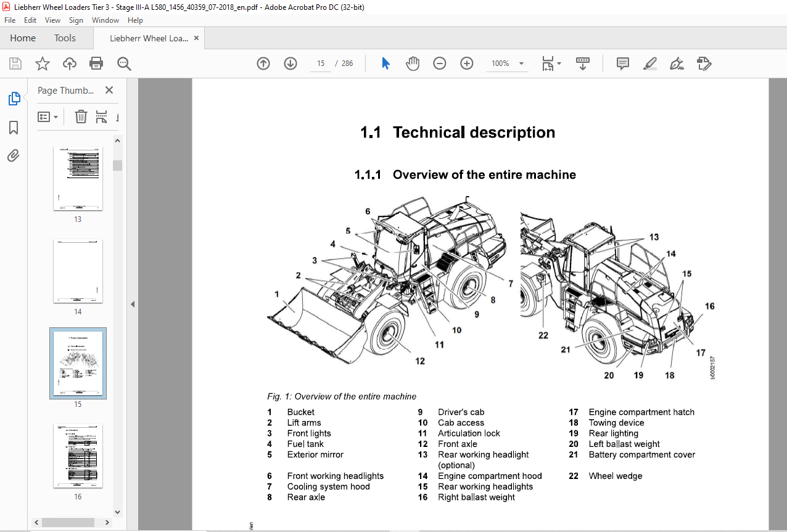Click the 'Towing device' legend entry
Image resolution: width=787 pixels, height=532 pixels.
tap(616, 423)
